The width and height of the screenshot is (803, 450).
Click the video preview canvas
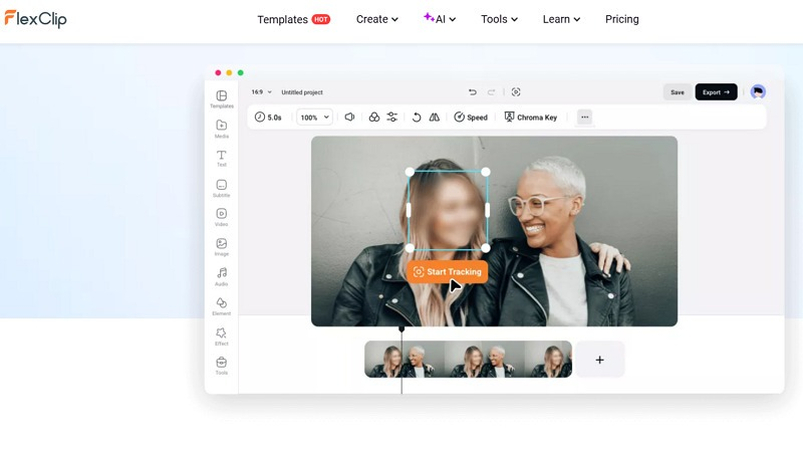[494, 231]
